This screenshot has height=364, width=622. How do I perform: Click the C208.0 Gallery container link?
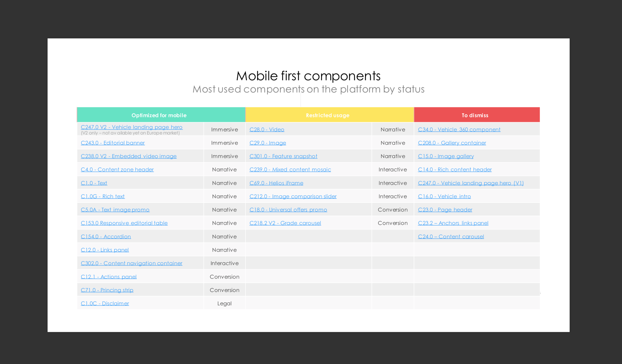point(452,143)
